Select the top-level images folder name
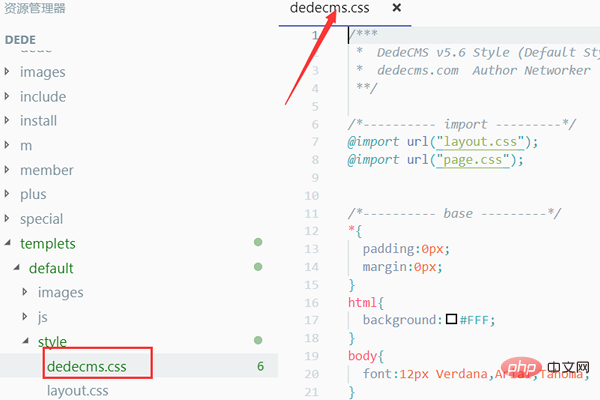Image resolution: width=600 pixels, height=400 pixels. point(43,72)
